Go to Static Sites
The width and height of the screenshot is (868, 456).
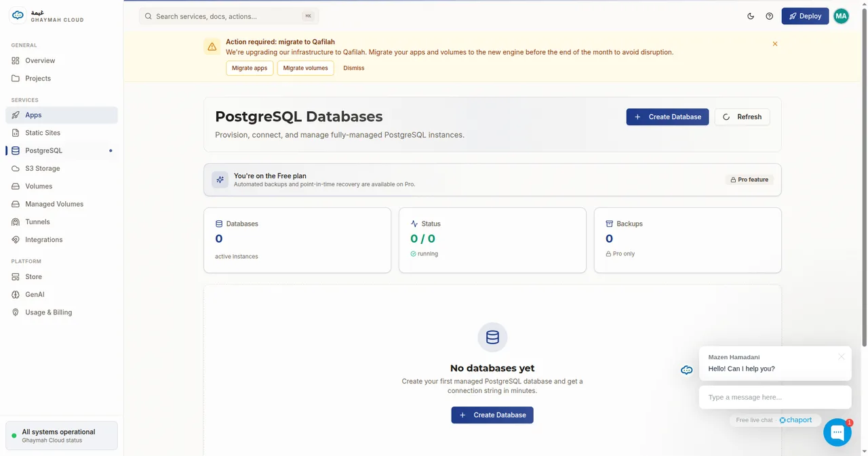pos(62,133)
